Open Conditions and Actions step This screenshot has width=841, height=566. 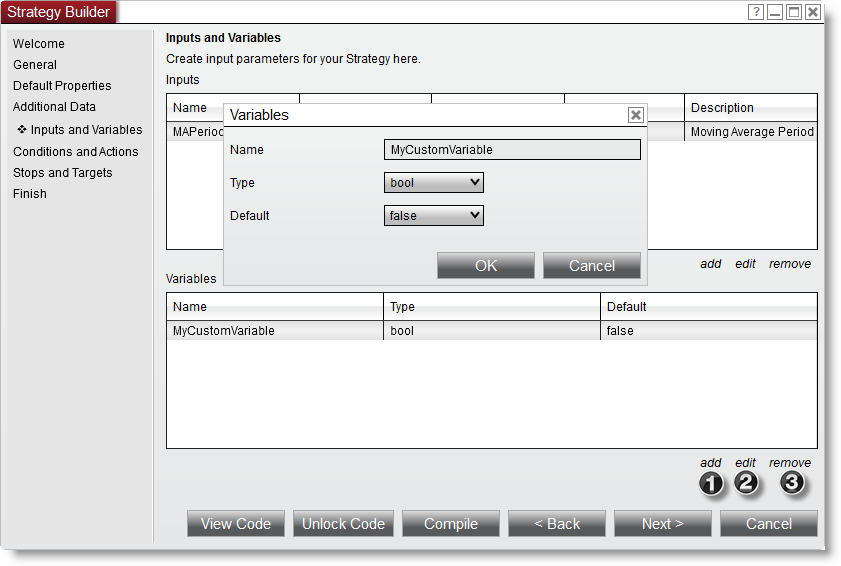(76, 152)
